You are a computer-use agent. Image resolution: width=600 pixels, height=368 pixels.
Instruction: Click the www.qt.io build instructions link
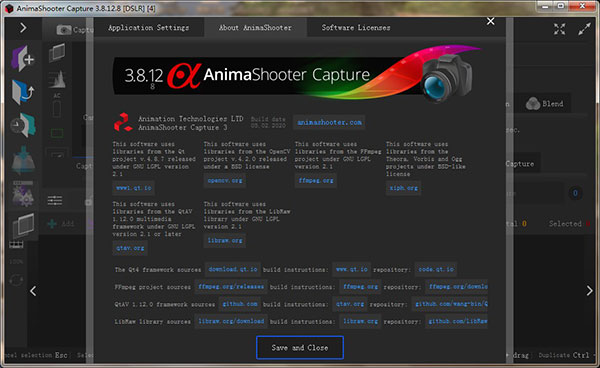351,269
